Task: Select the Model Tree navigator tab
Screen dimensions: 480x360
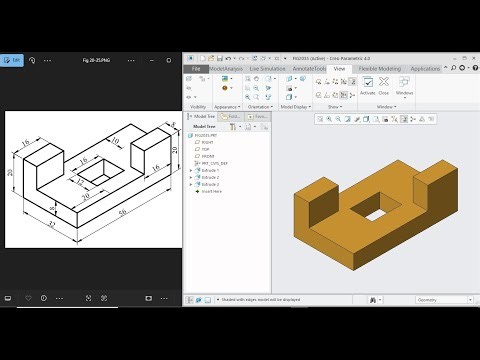Action: 202,116
